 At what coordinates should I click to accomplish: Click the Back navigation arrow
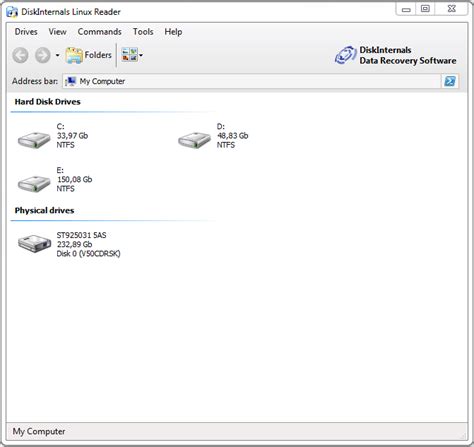click(x=20, y=55)
